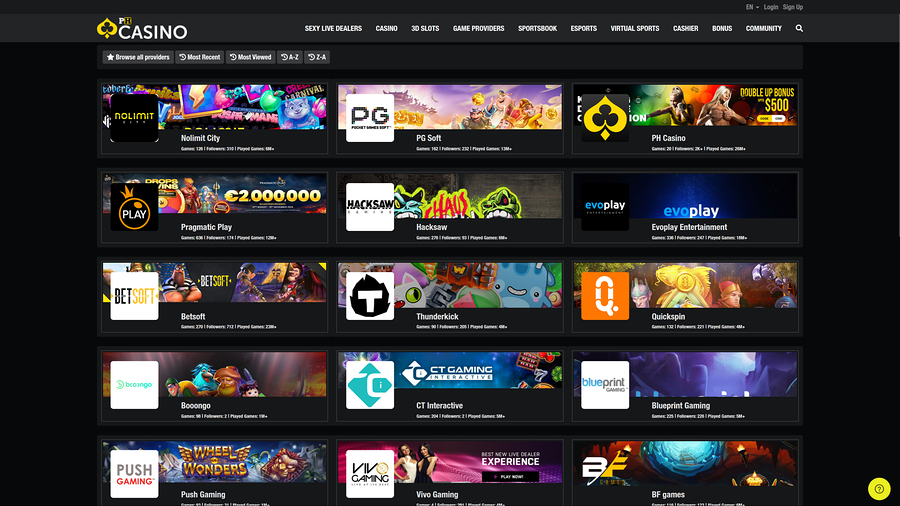Open the Hacksaw Gaming logo tile
Image resolution: width=900 pixels, height=506 pixels.
pyautogui.click(x=370, y=207)
